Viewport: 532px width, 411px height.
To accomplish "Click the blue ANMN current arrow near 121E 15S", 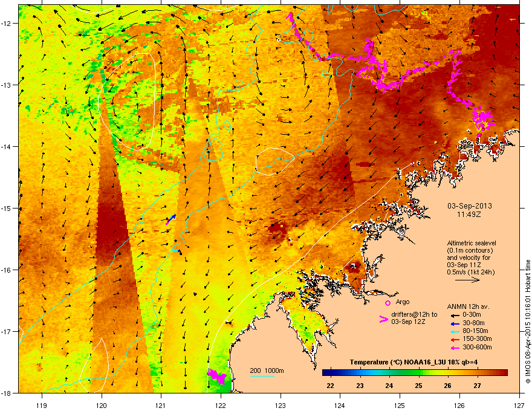I will tap(172, 218).
